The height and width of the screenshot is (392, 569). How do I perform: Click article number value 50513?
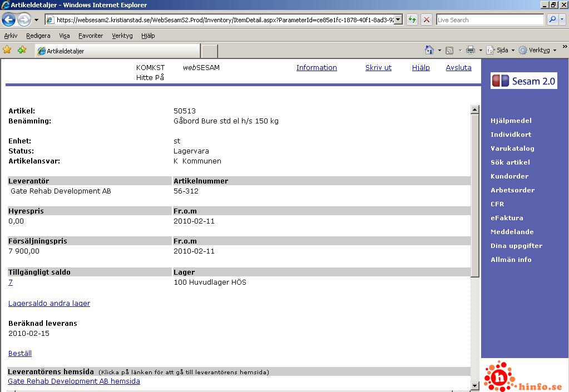(x=184, y=111)
